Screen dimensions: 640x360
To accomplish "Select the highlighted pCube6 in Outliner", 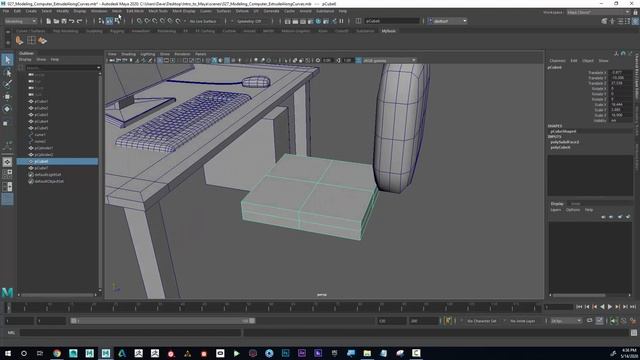I will [57, 162].
